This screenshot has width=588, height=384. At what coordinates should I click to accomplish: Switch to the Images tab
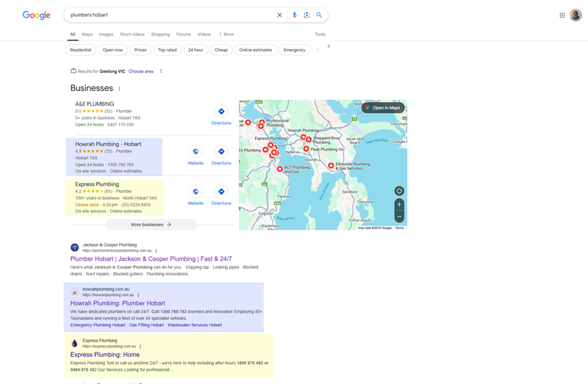pyautogui.click(x=106, y=35)
